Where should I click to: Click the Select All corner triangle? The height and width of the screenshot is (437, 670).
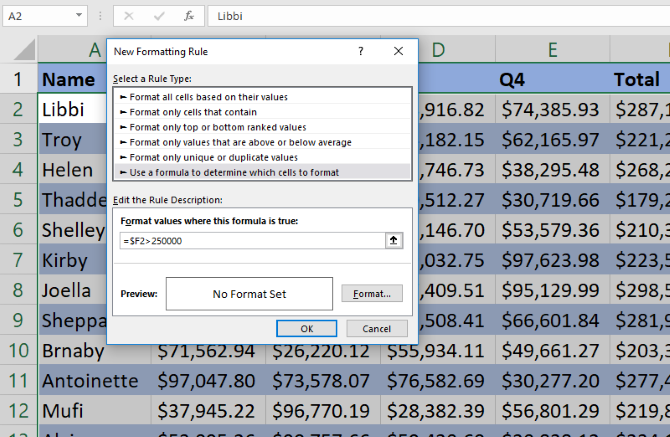[24, 50]
